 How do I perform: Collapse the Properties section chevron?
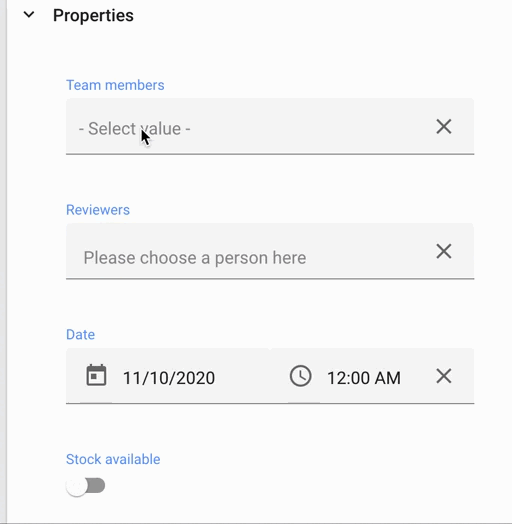29,15
